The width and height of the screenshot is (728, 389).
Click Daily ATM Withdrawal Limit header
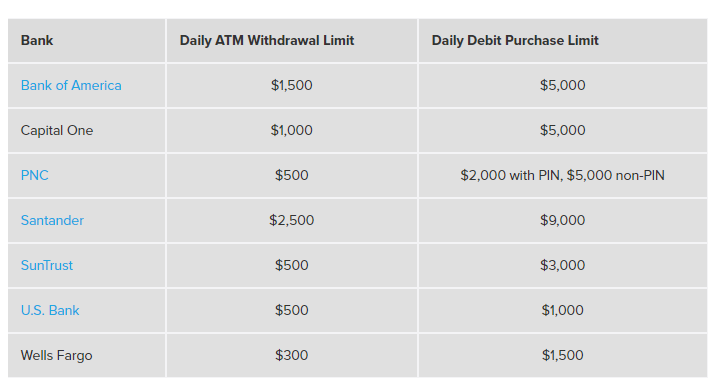tap(267, 40)
